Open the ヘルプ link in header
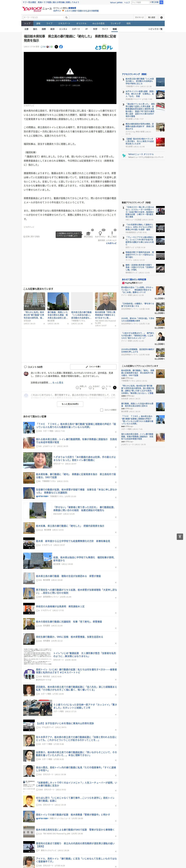Image resolution: width=186 pixels, height=868 pixels. tap(127, 2)
